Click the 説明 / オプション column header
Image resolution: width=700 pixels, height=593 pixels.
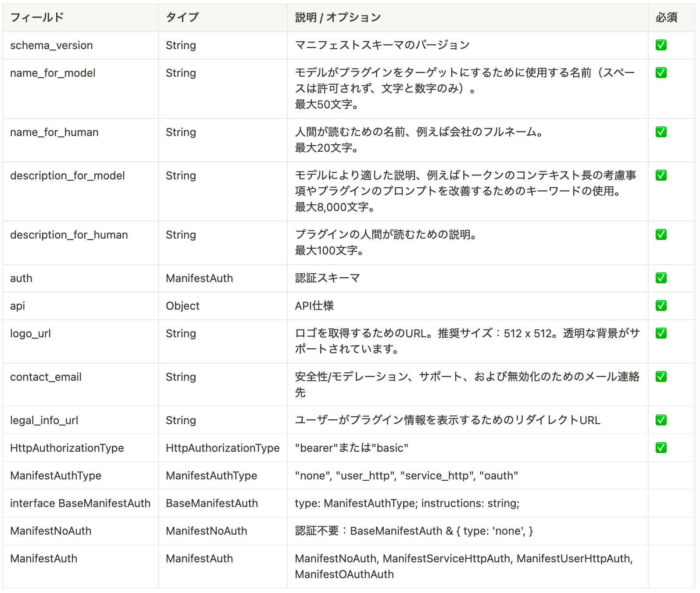(x=338, y=18)
